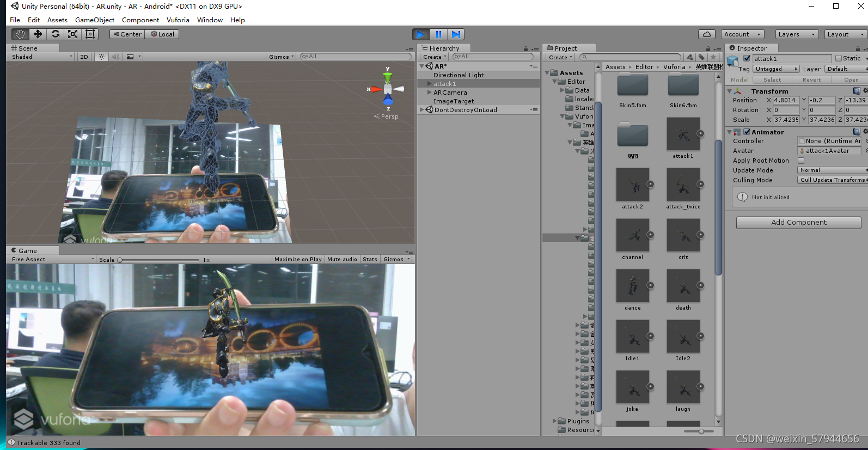The width and height of the screenshot is (868, 450).
Task: Open the cloud services icon
Action: pyautogui.click(x=707, y=34)
